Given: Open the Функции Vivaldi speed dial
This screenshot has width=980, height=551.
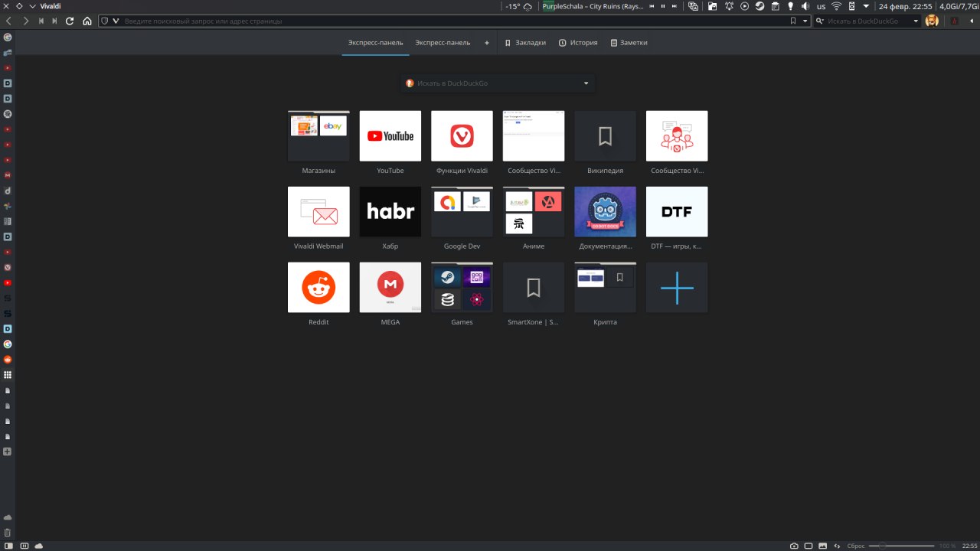Looking at the screenshot, I should pyautogui.click(x=462, y=136).
